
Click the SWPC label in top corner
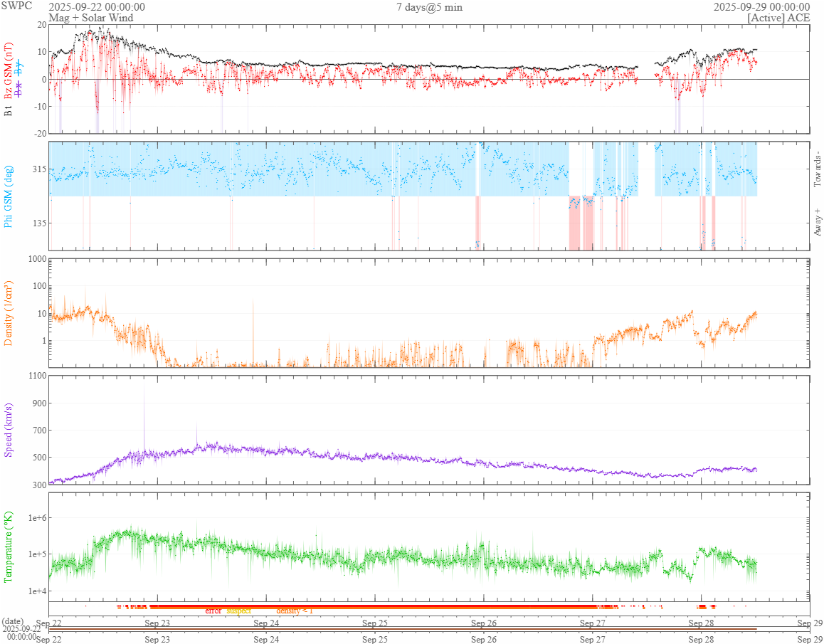coord(16,5)
